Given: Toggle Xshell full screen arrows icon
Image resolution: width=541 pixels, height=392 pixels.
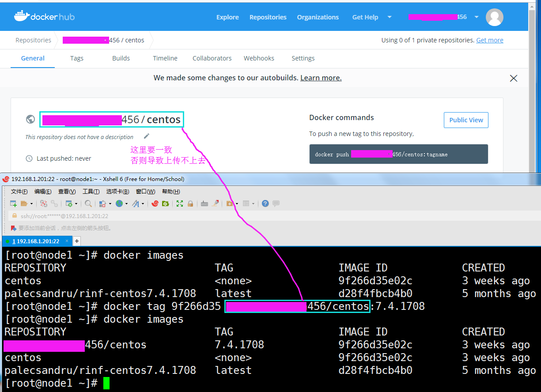Looking at the screenshot, I should pos(179,204).
